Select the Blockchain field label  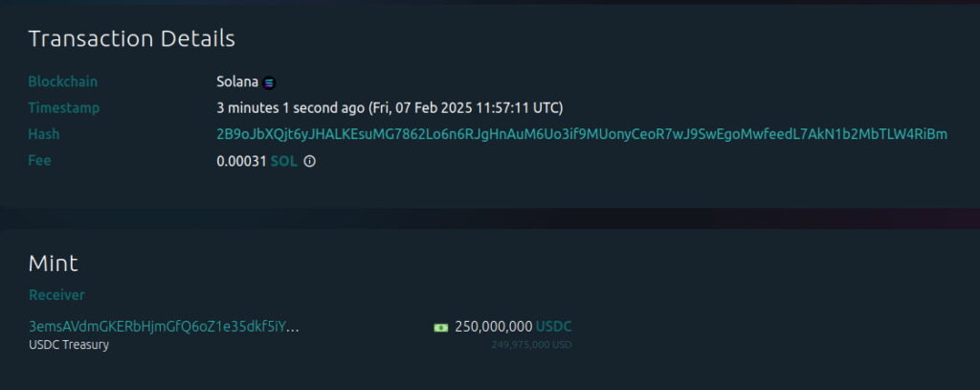[x=63, y=82]
